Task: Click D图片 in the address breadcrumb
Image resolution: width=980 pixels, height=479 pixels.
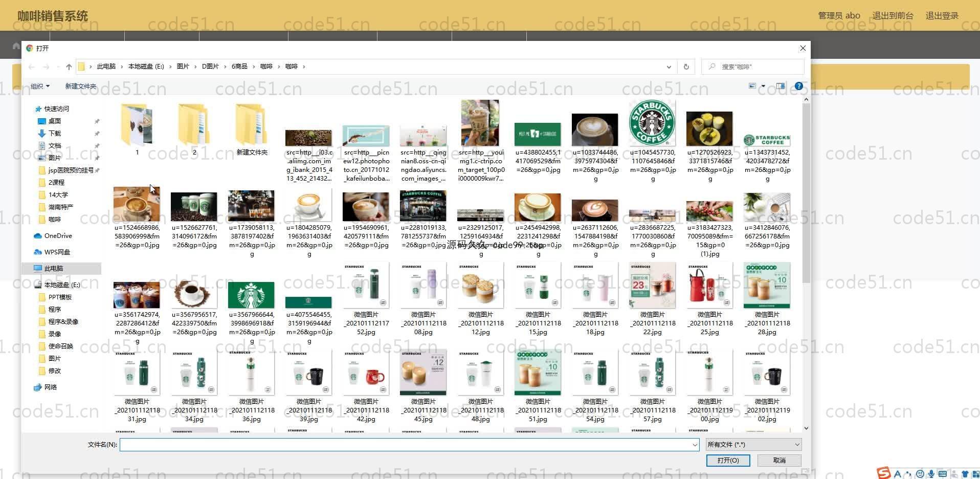Action: click(x=210, y=67)
